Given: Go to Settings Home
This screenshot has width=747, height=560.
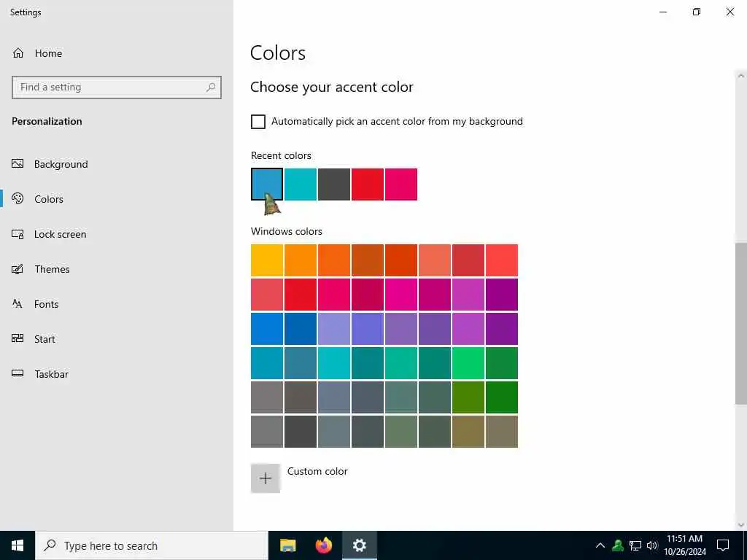Looking at the screenshot, I should pyautogui.click(x=48, y=53).
